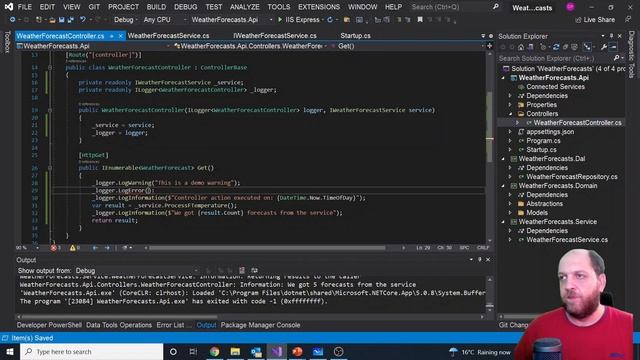Screen dimensions: 640x360
Task: Click the Git Changes tab
Action: [x=513, y=325]
